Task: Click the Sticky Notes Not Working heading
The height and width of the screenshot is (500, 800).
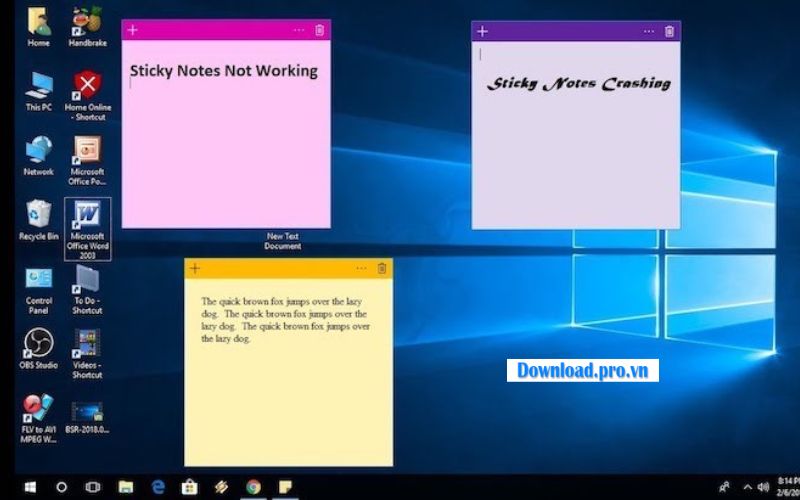Action: pyautogui.click(x=223, y=70)
